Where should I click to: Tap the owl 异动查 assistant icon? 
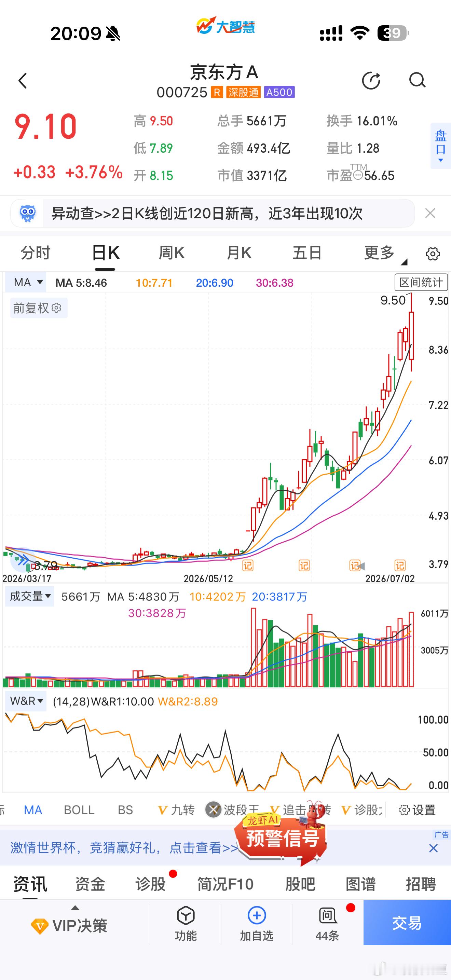[x=27, y=214]
